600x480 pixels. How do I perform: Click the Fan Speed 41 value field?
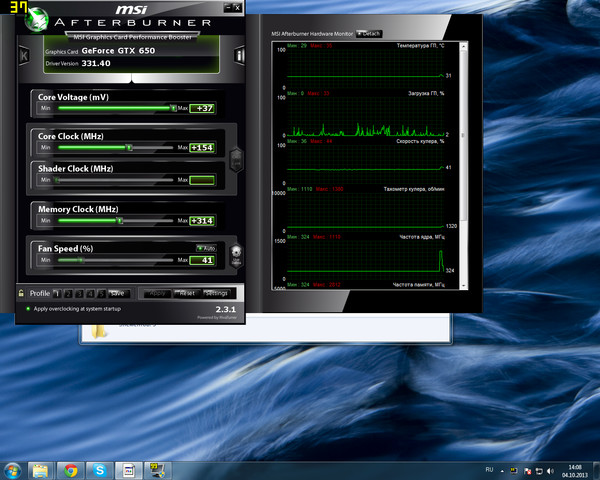[x=202, y=260]
